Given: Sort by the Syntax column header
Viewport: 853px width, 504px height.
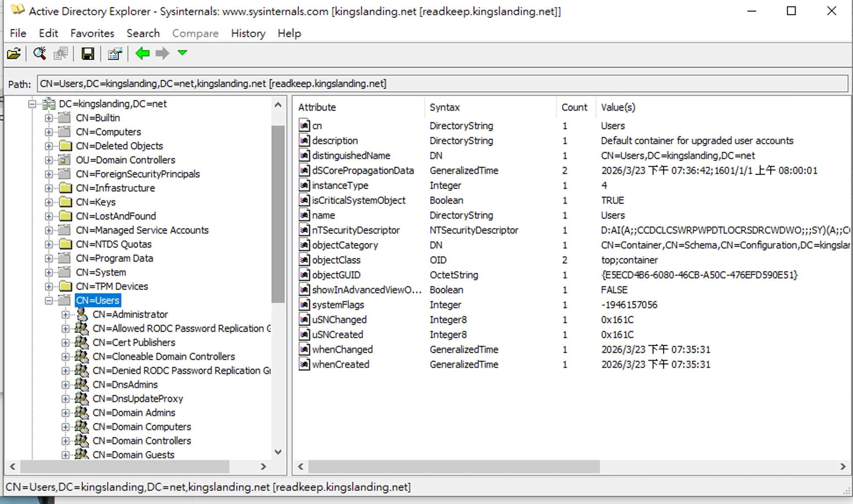Looking at the screenshot, I should coord(490,107).
